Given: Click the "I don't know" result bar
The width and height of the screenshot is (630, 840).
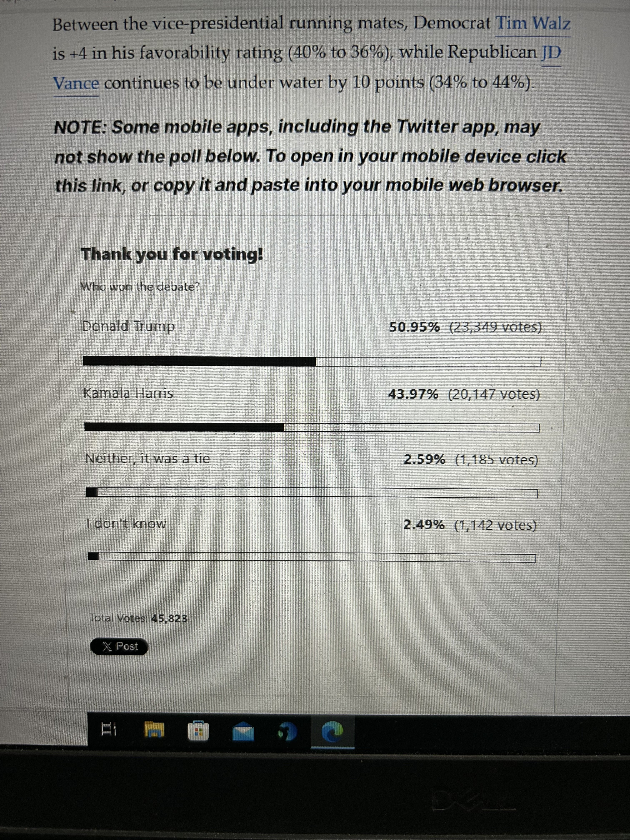Looking at the screenshot, I should pos(311,557).
